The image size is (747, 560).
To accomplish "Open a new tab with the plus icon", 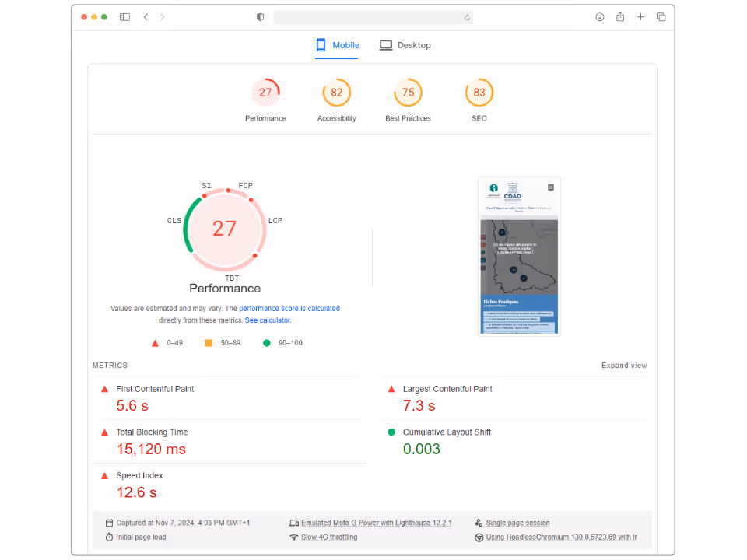I will coord(640,17).
